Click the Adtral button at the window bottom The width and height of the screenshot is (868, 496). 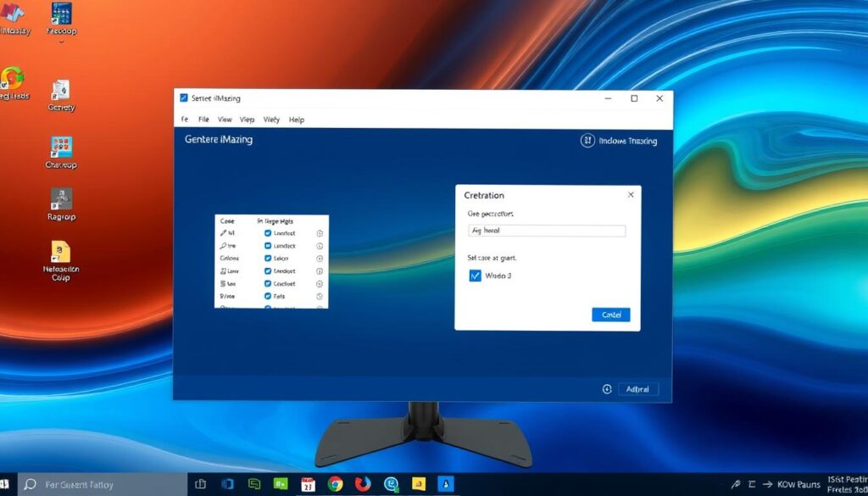click(x=637, y=389)
